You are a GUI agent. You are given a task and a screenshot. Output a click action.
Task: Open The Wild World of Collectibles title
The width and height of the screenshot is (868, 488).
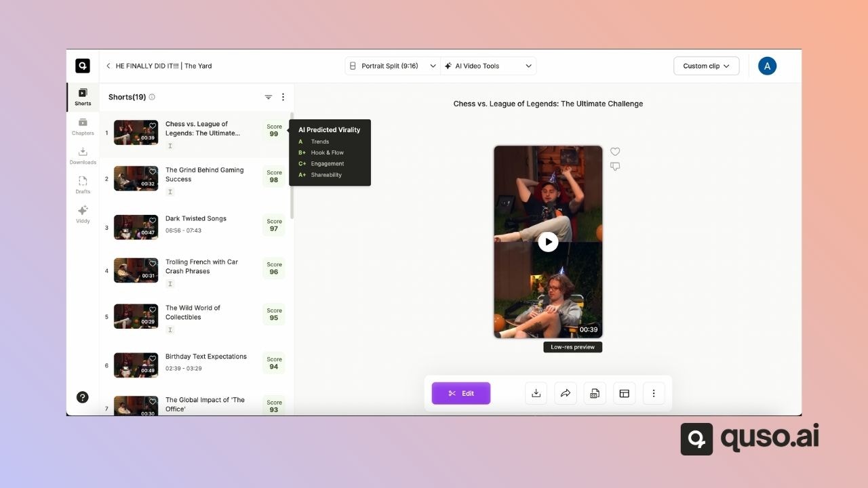tap(193, 312)
